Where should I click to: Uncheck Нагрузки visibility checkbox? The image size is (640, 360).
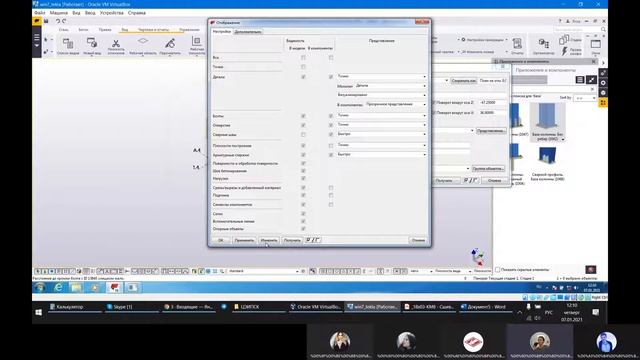[x=303, y=178]
